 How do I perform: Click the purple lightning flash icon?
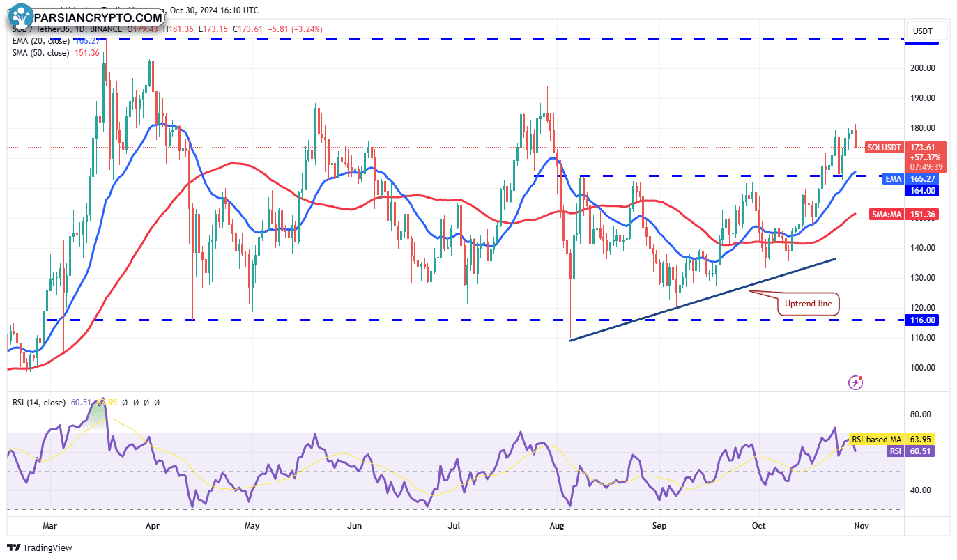pos(856,382)
